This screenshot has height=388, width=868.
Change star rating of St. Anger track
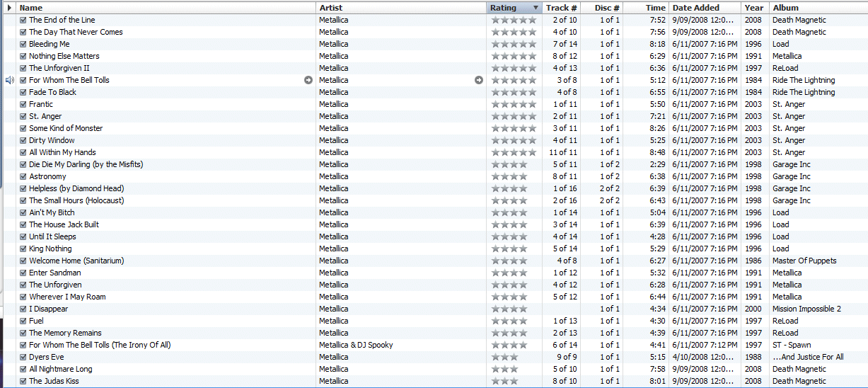(x=514, y=116)
